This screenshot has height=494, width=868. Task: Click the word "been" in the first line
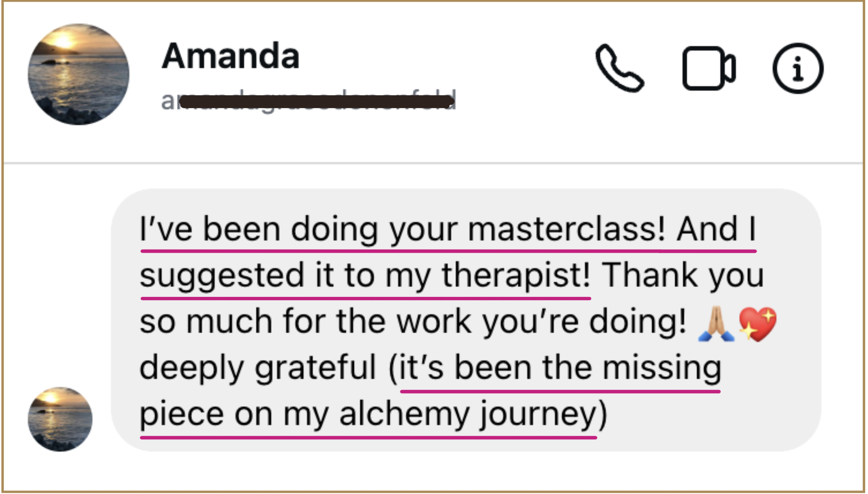pyautogui.click(x=242, y=229)
